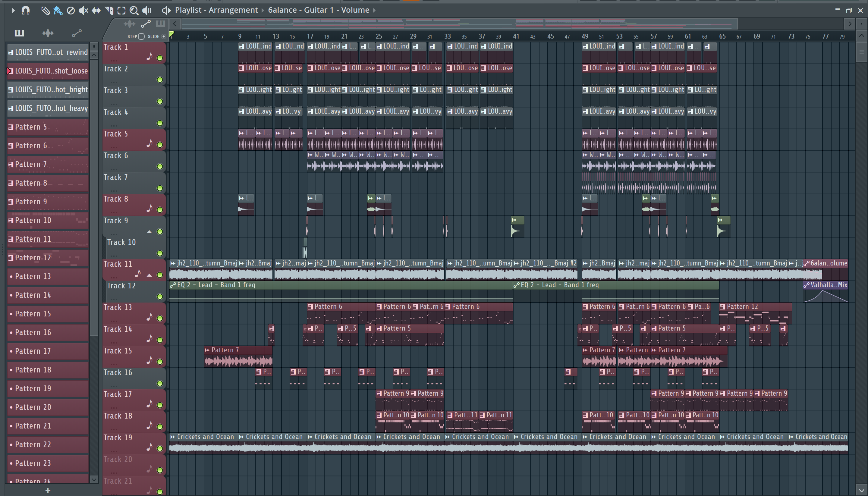Screen dimensions: 868x496
Task: Toggle the SLIDE option
Action: click(164, 36)
